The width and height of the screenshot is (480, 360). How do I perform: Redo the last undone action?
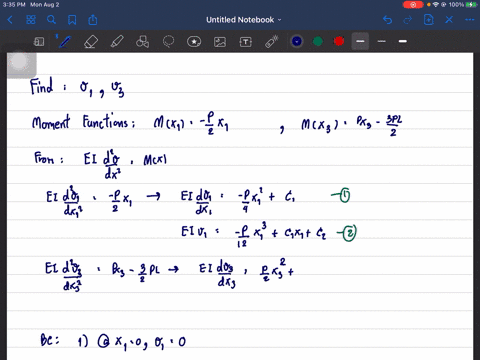coord(408,20)
